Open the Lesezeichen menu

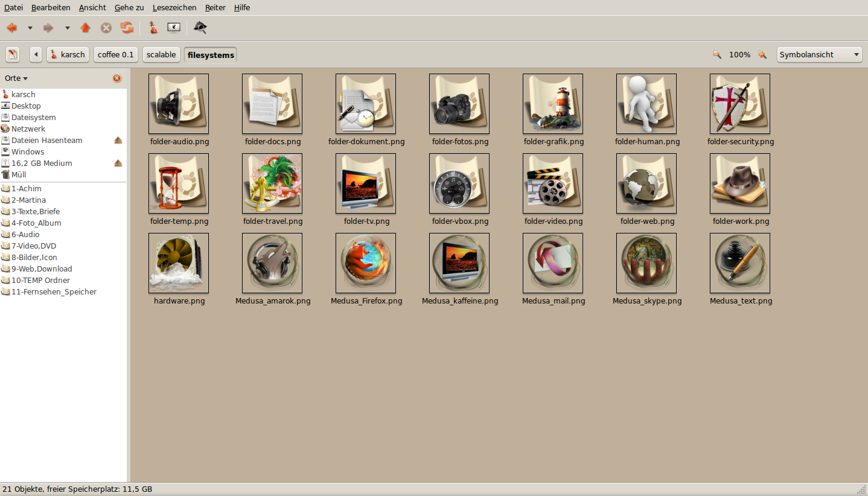[174, 8]
